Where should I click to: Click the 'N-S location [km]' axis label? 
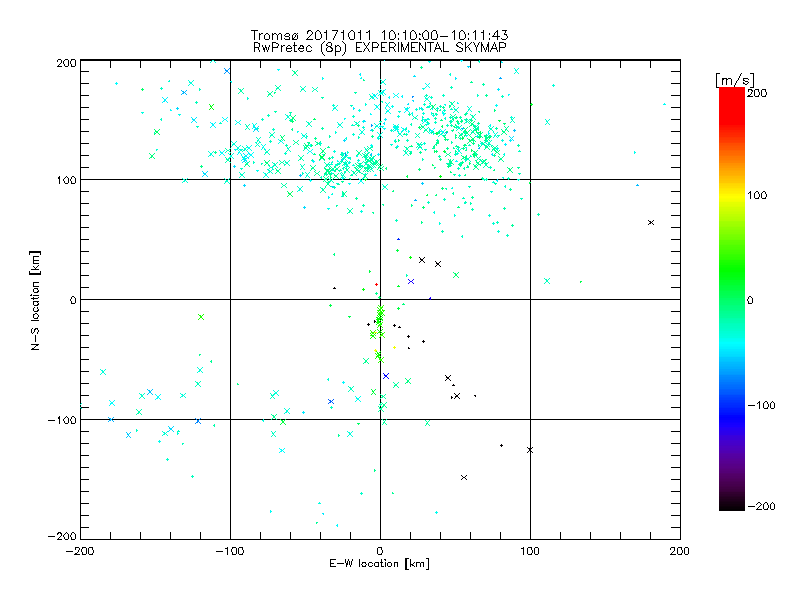coord(35,301)
